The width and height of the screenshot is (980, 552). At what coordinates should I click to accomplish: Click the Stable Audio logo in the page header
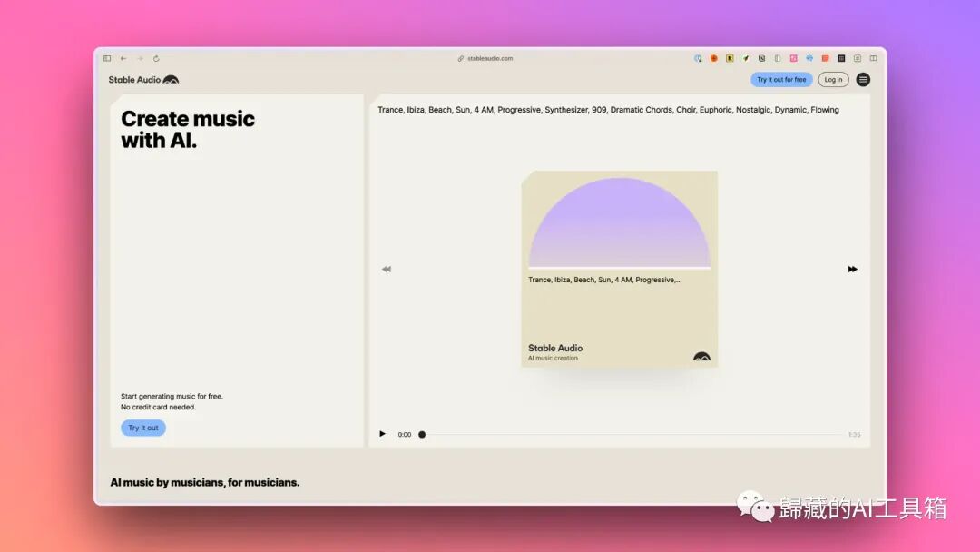143,80
